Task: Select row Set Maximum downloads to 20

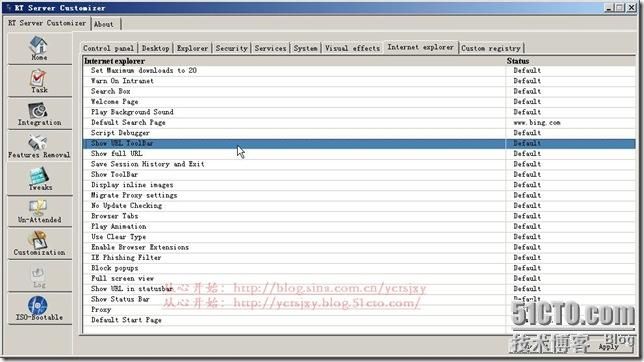Action: pyautogui.click(x=359, y=71)
